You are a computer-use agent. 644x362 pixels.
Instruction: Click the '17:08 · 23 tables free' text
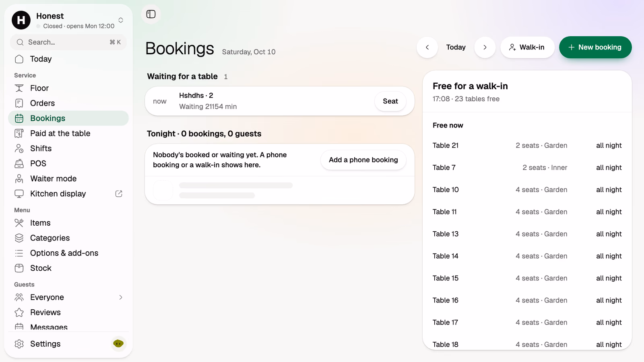point(466,99)
